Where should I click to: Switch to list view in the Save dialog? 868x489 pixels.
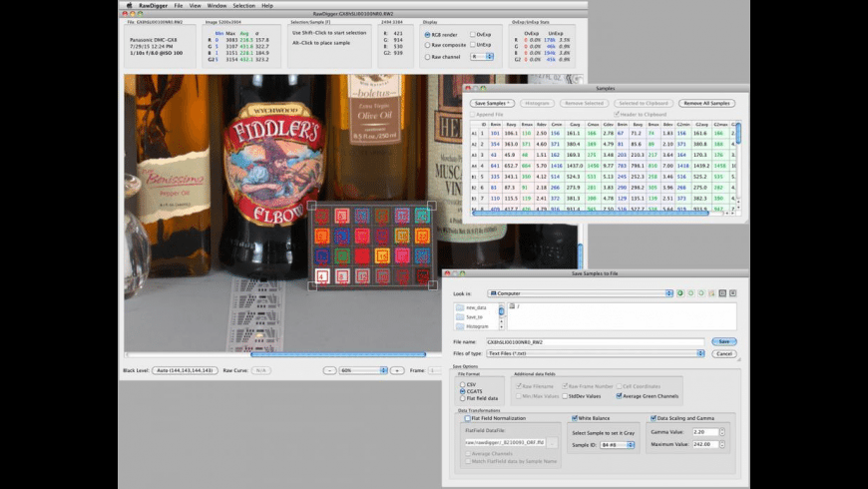click(x=722, y=293)
